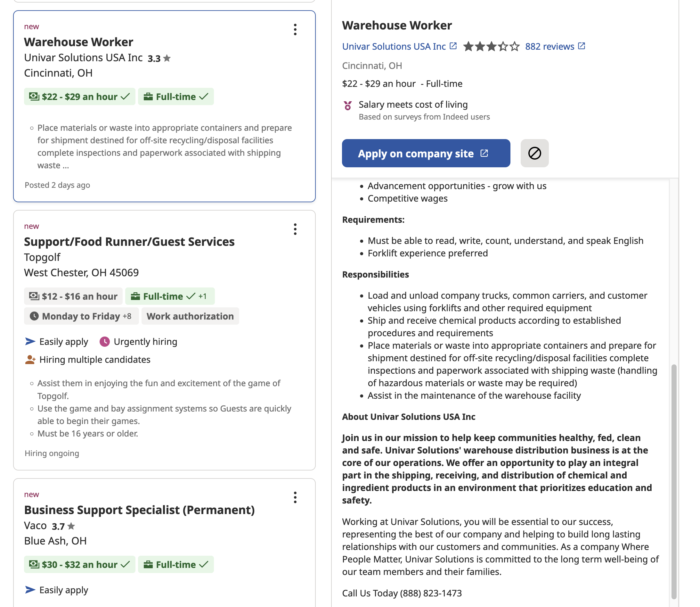Open kebab menu for Business Support Specialist

(x=295, y=497)
